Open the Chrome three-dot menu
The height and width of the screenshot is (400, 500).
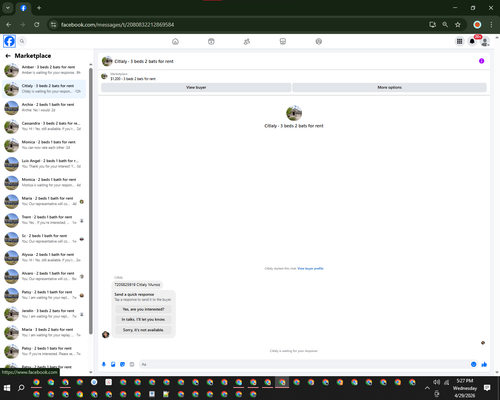coord(491,25)
